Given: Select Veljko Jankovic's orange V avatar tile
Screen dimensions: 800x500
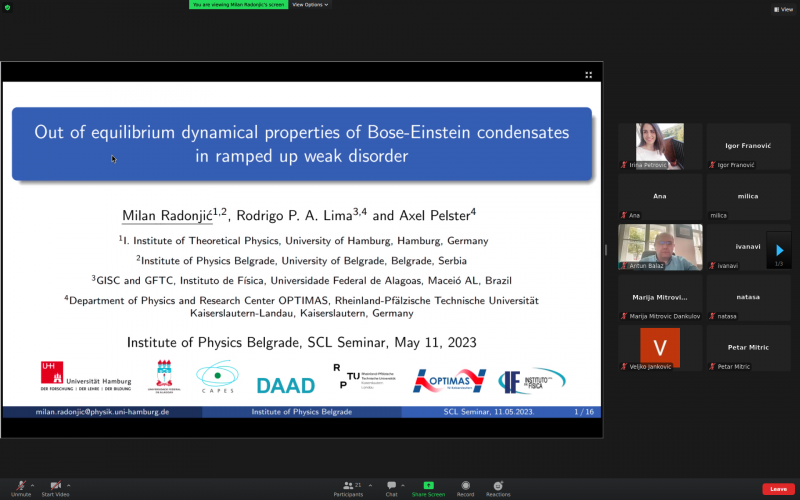Looking at the screenshot, I should pyautogui.click(x=660, y=348).
